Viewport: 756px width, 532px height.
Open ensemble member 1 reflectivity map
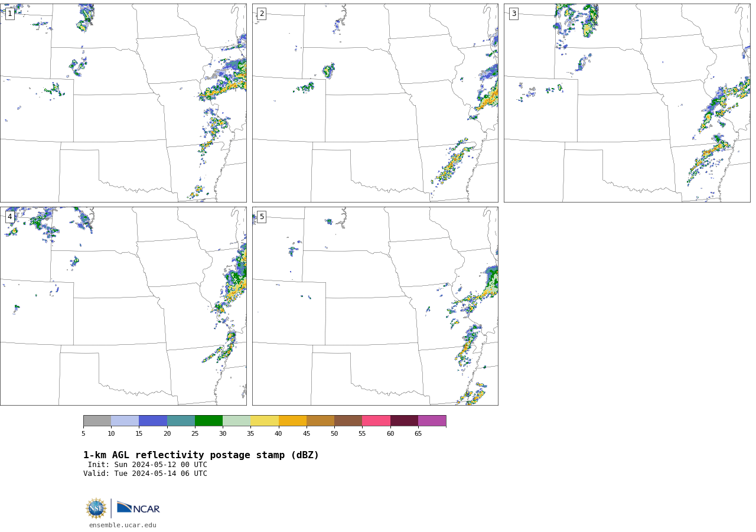[x=123, y=103]
